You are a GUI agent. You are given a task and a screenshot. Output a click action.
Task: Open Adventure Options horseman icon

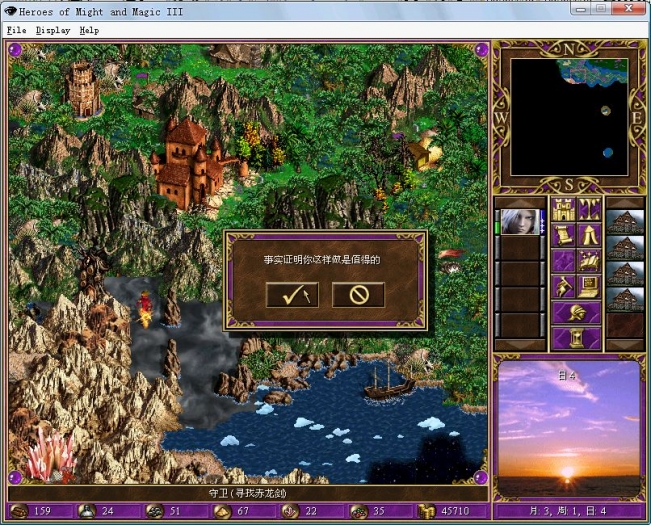pyautogui.click(x=563, y=287)
